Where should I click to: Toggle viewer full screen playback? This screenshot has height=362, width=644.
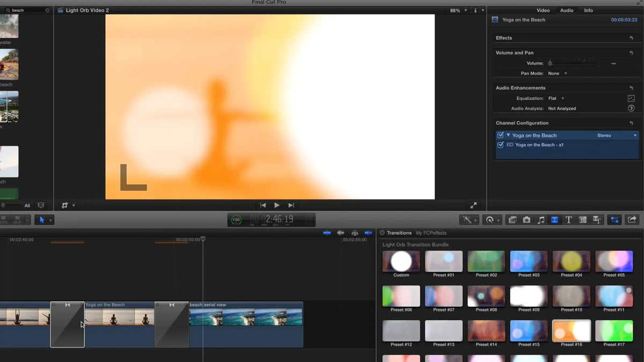(x=473, y=205)
